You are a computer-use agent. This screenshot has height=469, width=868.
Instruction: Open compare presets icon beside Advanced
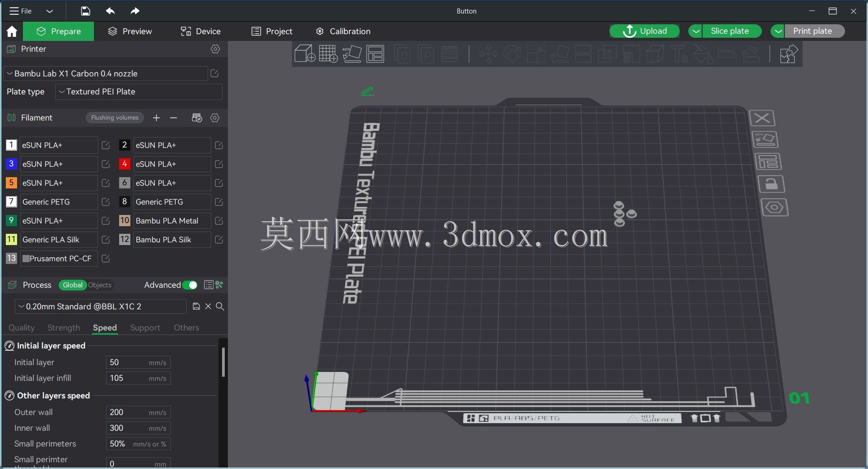pos(219,285)
